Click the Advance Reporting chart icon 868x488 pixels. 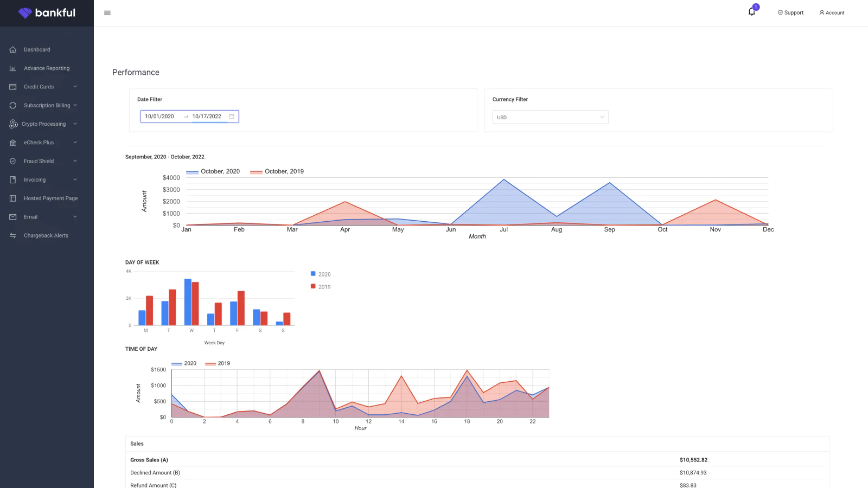tap(13, 68)
